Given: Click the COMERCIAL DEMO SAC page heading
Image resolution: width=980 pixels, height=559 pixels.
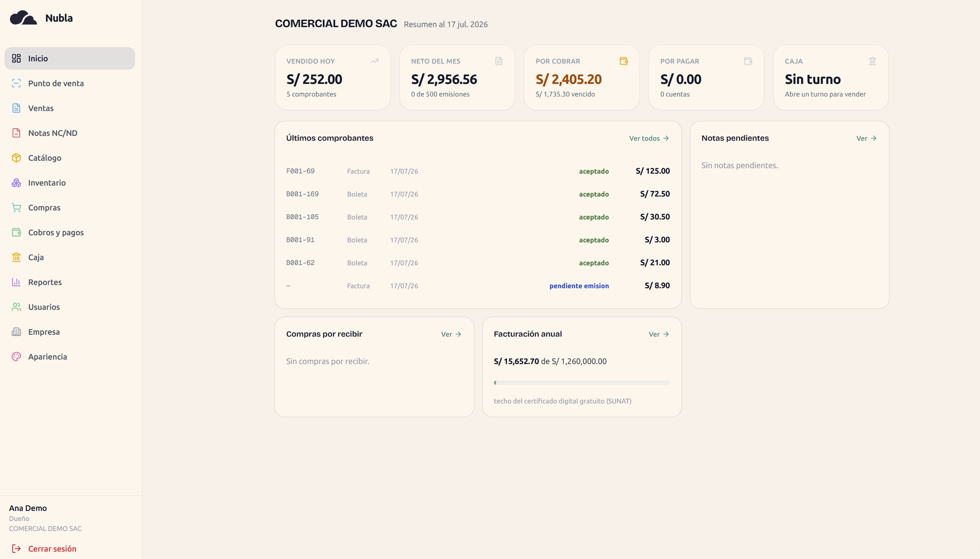Looking at the screenshot, I should click(336, 24).
